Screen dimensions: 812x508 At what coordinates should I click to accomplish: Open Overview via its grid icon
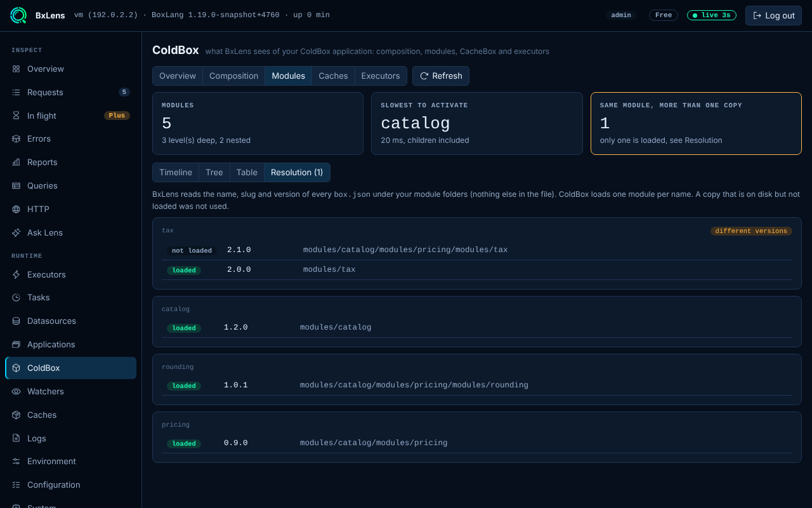pyautogui.click(x=16, y=69)
